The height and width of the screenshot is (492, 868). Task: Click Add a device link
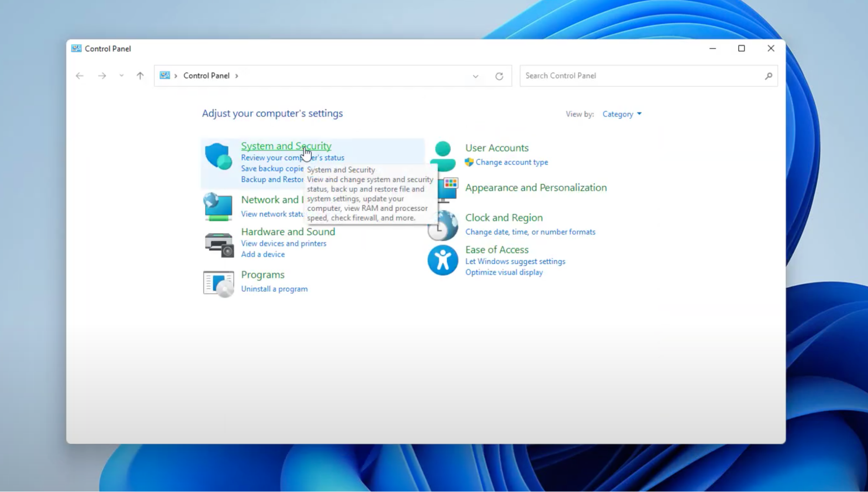[x=263, y=254]
